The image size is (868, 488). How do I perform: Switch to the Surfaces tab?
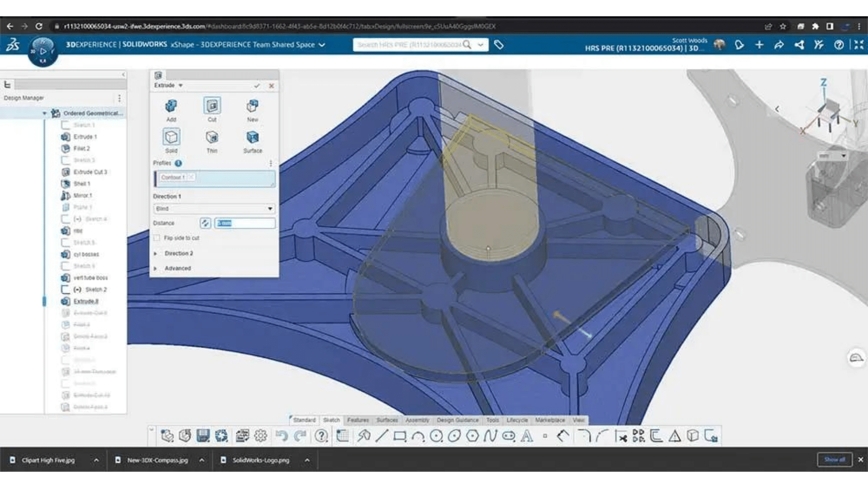(387, 420)
